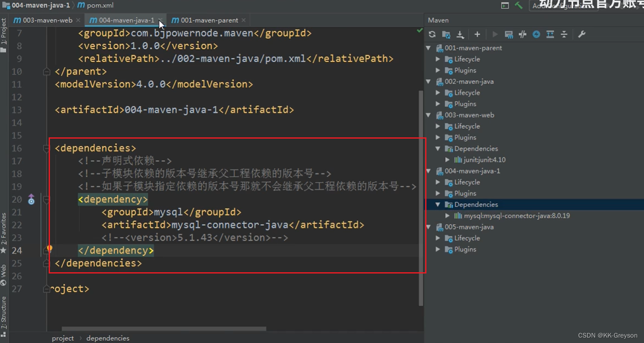Select Plugins under 005-maven-java
Image resolution: width=644 pixels, height=343 pixels.
tap(465, 249)
